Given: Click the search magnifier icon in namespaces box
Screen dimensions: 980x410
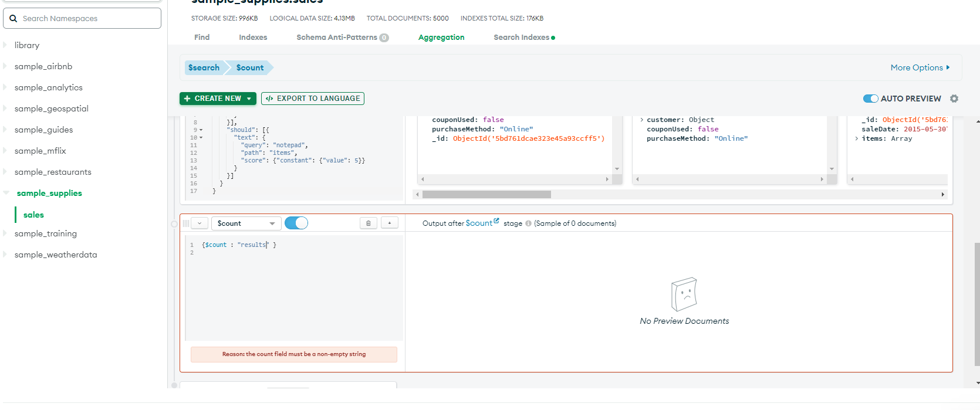Looking at the screenshot, I should [x=13, y=18].
